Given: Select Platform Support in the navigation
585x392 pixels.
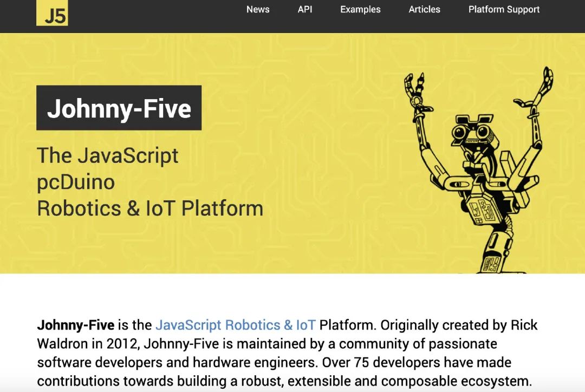Looking at the screenshot, I should (504, 9).
